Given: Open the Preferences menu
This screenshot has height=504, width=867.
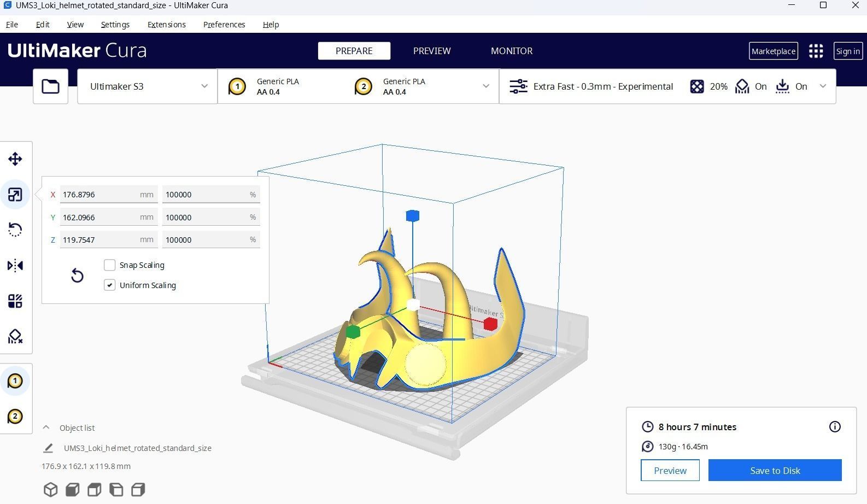Looking at the screenshot, I should tap(224, 25).
